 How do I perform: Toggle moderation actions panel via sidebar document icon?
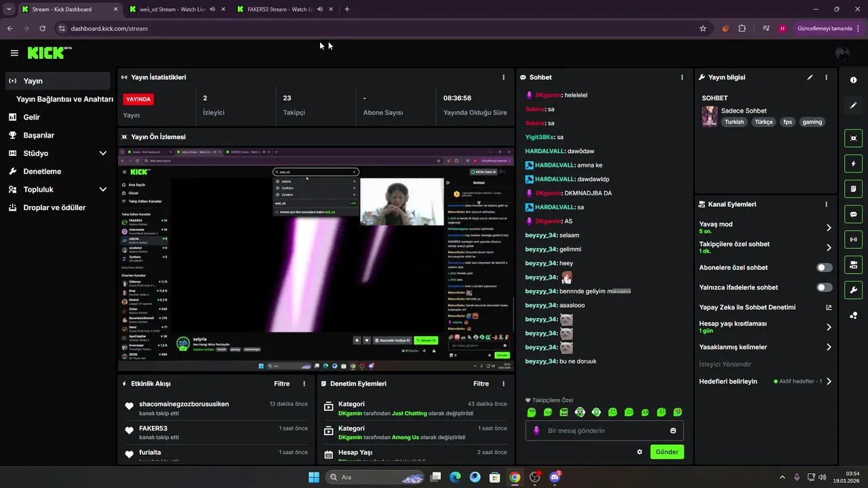tap(853, 188)
